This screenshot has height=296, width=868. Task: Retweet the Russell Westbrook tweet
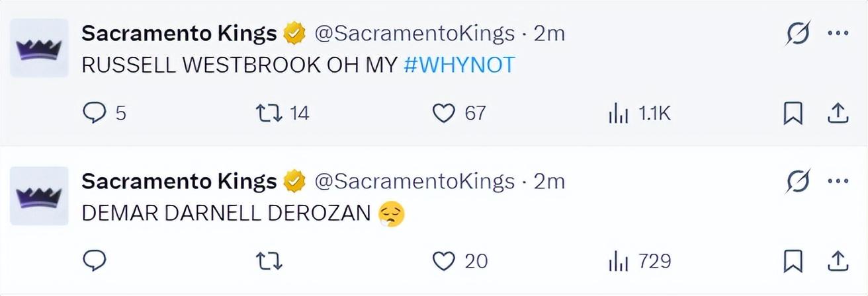(x=269, y=114)
